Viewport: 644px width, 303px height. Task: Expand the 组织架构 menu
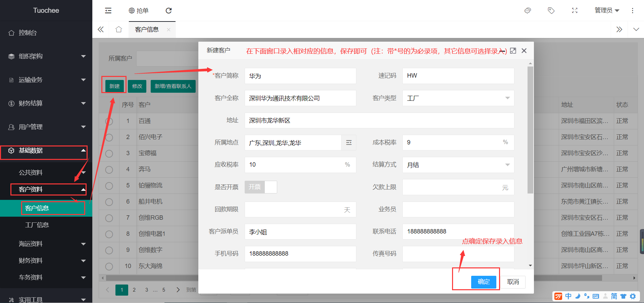83,56
